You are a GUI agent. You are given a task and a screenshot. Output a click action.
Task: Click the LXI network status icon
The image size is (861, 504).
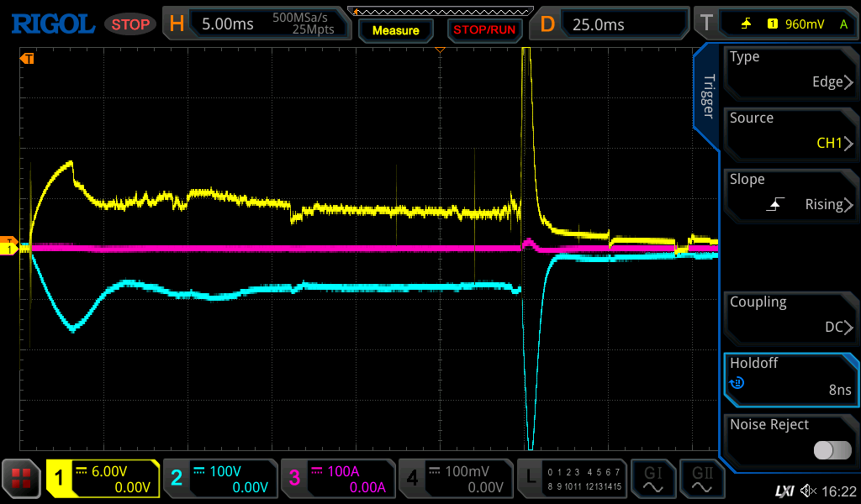point(784,491)
